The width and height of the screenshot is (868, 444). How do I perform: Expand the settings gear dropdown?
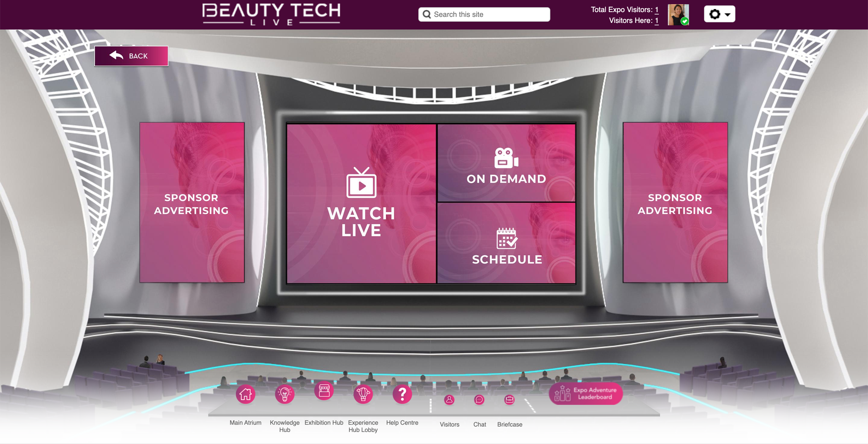(719, 14)
